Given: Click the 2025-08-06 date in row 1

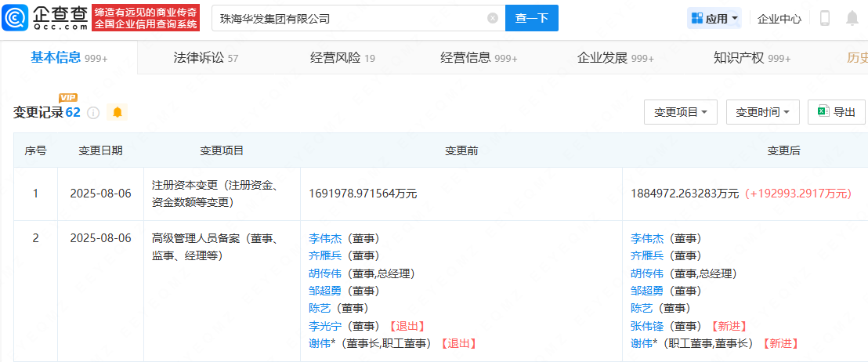Looking at the screenshot, I should (101, 194).
